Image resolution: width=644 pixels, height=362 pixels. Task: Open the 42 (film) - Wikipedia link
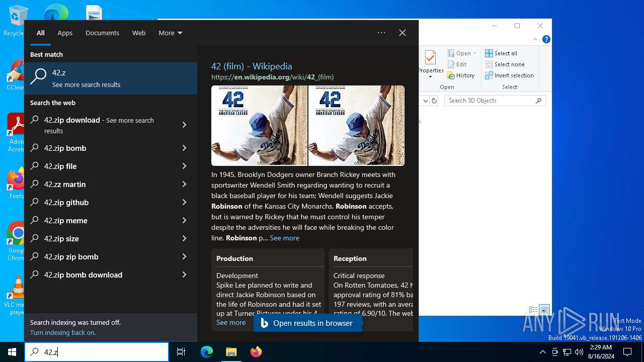252,66
